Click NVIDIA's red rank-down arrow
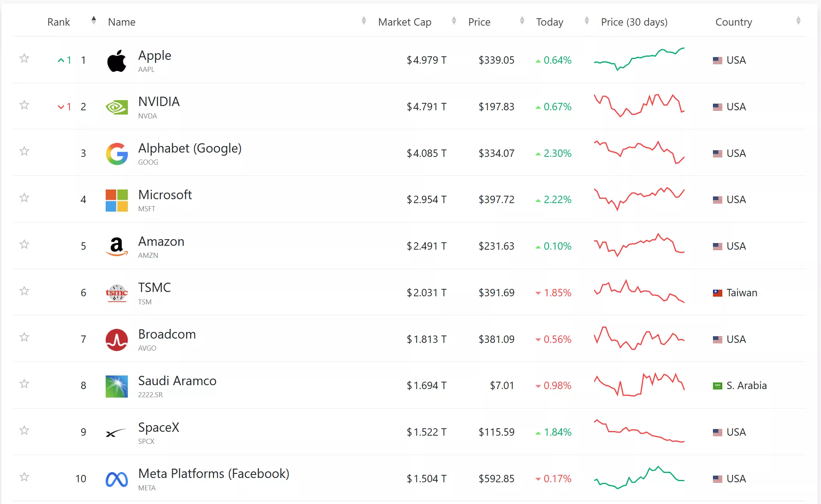Viewport: 821px width, 504px height. pyautogui.click(x=61, y=107)
